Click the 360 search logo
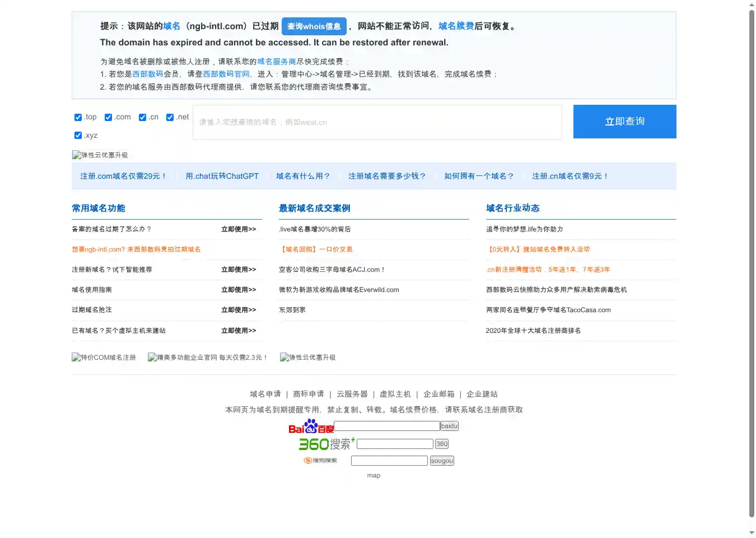 [x=327, y=444]
